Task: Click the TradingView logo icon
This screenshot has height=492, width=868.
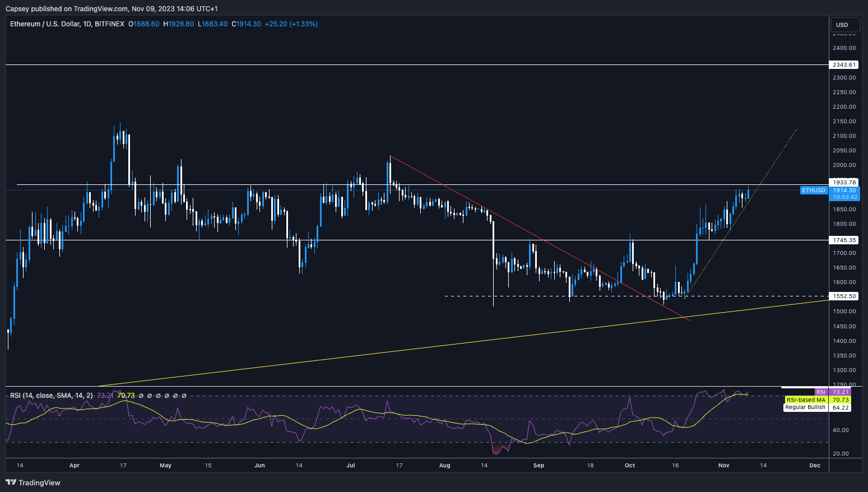Action: tap(10, 482)
